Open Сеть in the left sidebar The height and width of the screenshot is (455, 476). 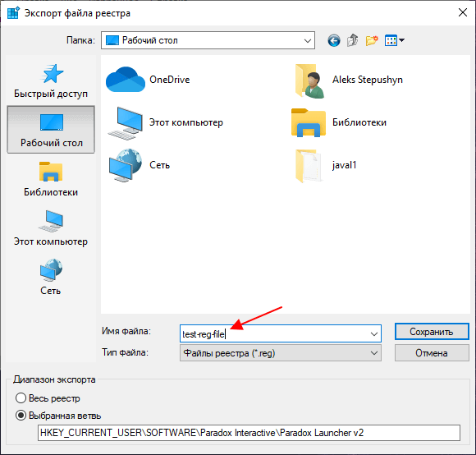tap(51, 278)
